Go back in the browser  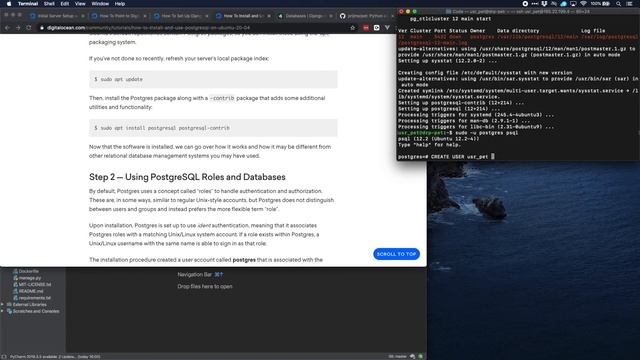pos(7,27)
